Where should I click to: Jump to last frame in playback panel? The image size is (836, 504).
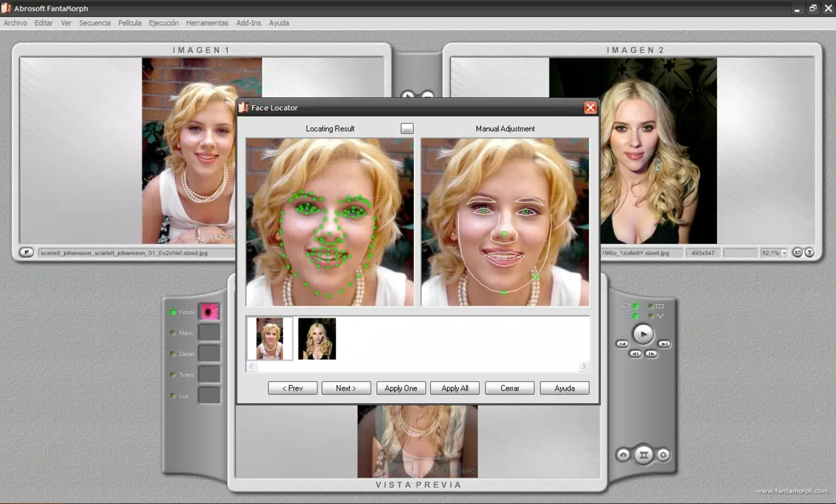[x=664, y=344]
